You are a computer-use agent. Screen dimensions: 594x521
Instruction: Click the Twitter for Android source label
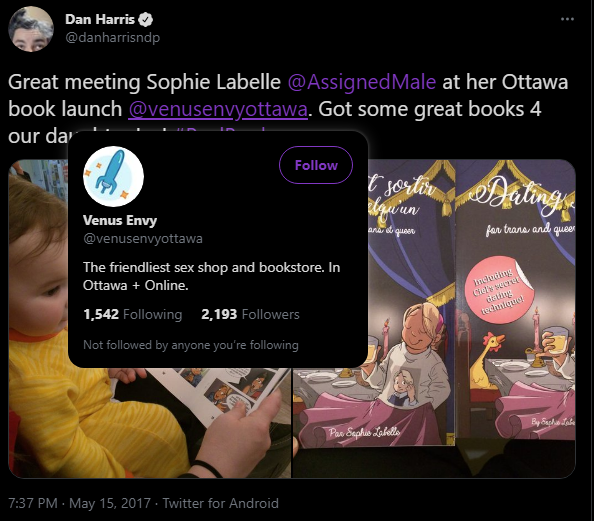click(x=220, y=503)
